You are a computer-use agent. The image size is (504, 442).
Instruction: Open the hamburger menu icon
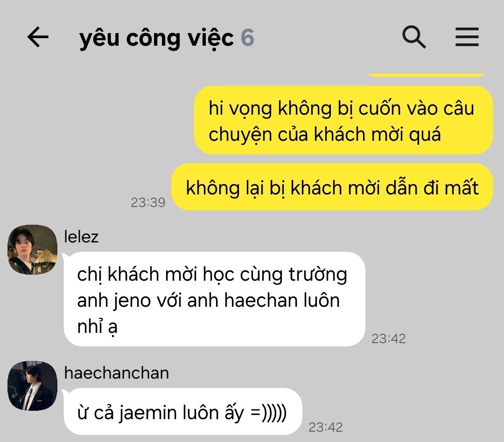[467, 37]
